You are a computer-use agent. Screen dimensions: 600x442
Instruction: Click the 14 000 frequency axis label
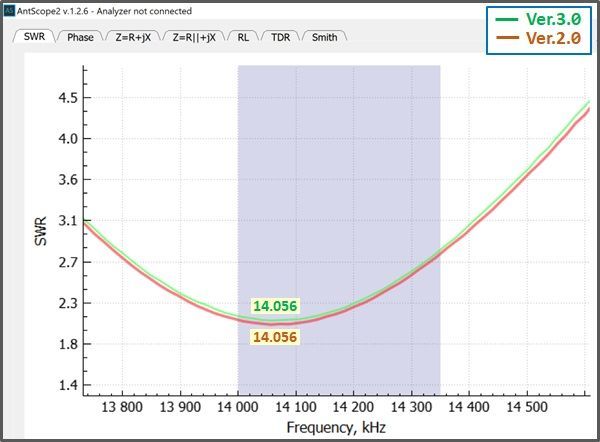tap(238, 407)
